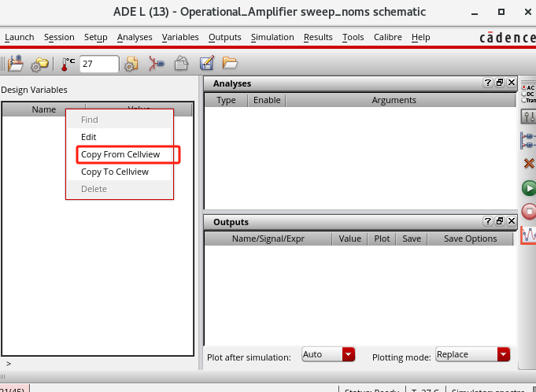
Task: Open Choose Analyses sliders icon
Action: [528, 116]
